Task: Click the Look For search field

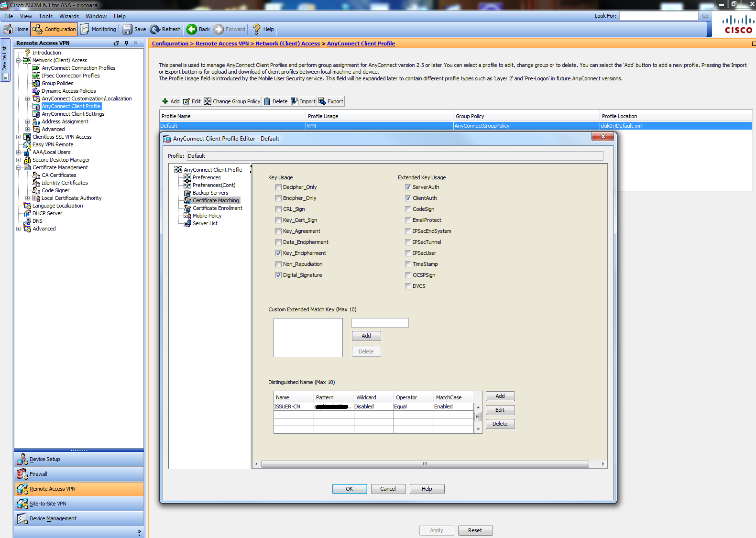Action: coord(659,16)
